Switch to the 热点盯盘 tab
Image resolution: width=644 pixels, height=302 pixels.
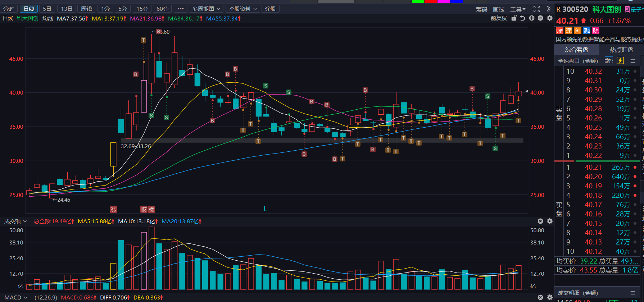tap(621, 50)
